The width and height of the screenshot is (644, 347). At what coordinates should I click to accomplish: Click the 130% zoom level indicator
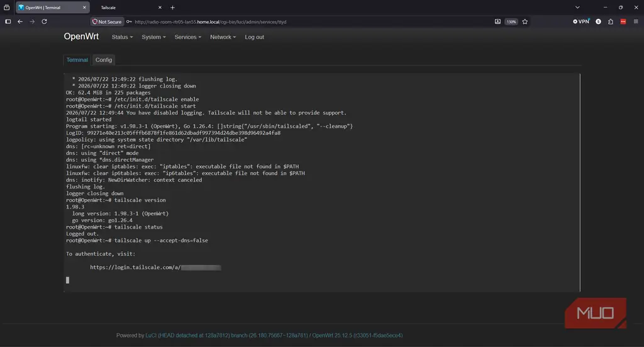click(511, 22)
